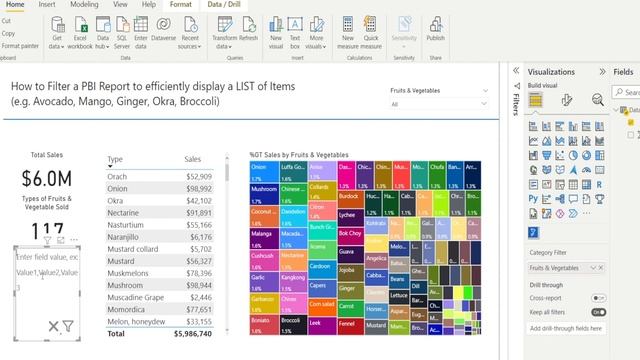Select the Table visual
The height and width of the screenshot is (360, 640).
point(573,184)
